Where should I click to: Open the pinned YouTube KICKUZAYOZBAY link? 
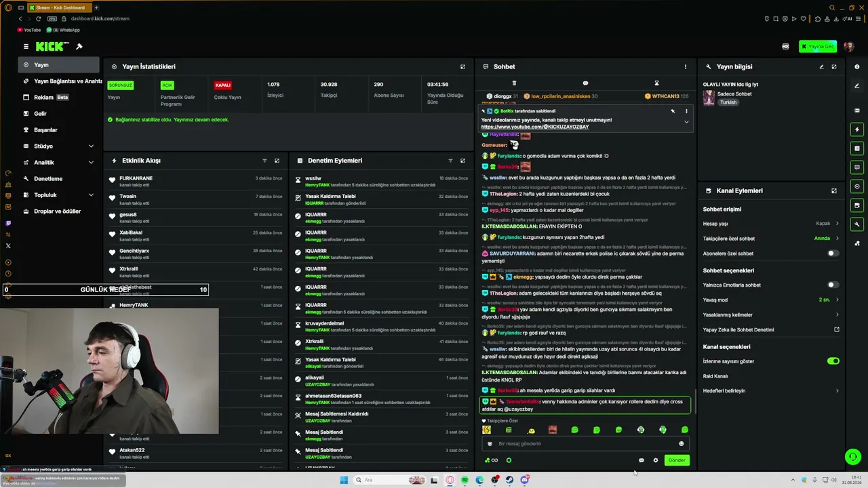535,127
